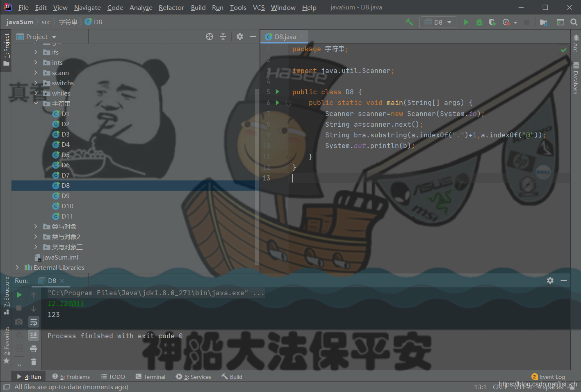Viewport: 581px width, 392px height.
Task: Hide the Run tool window
Action: tap(564, 280)
